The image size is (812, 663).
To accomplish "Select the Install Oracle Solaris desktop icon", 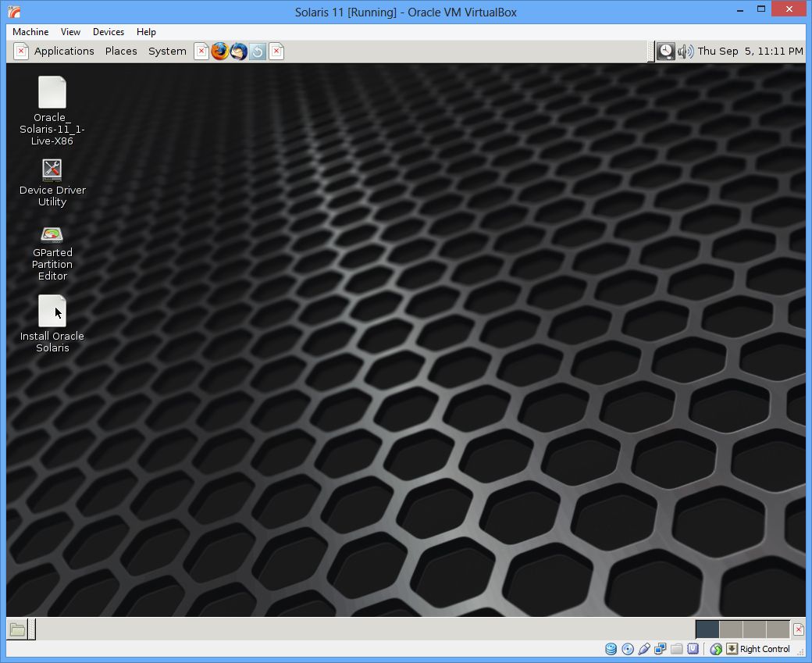I will point(52,324).
